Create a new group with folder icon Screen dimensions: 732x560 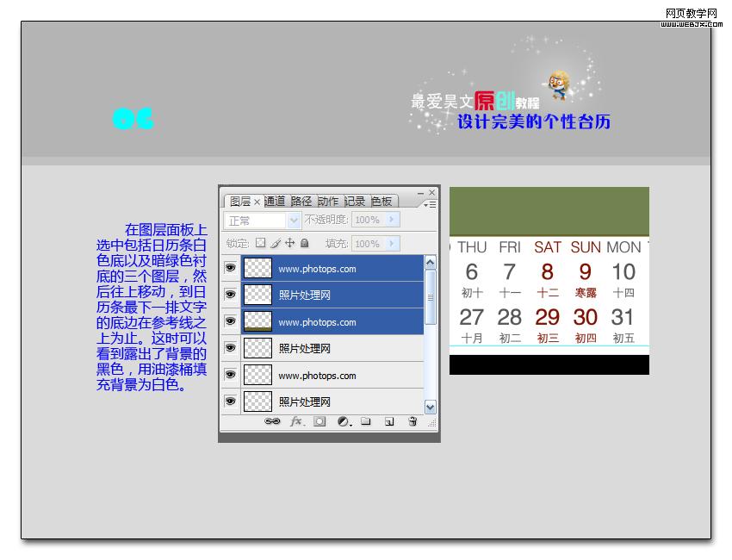click(x=366, y=421)
